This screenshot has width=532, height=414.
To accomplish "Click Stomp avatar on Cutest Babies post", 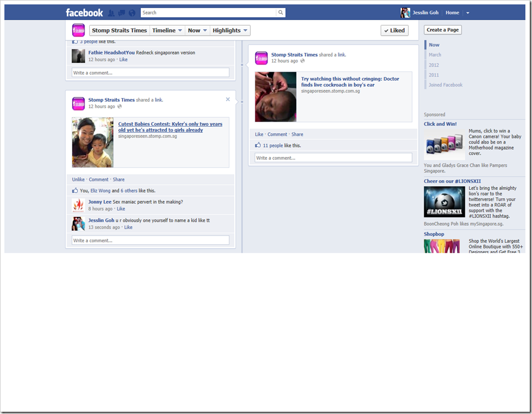I will [x=78, y=103].
